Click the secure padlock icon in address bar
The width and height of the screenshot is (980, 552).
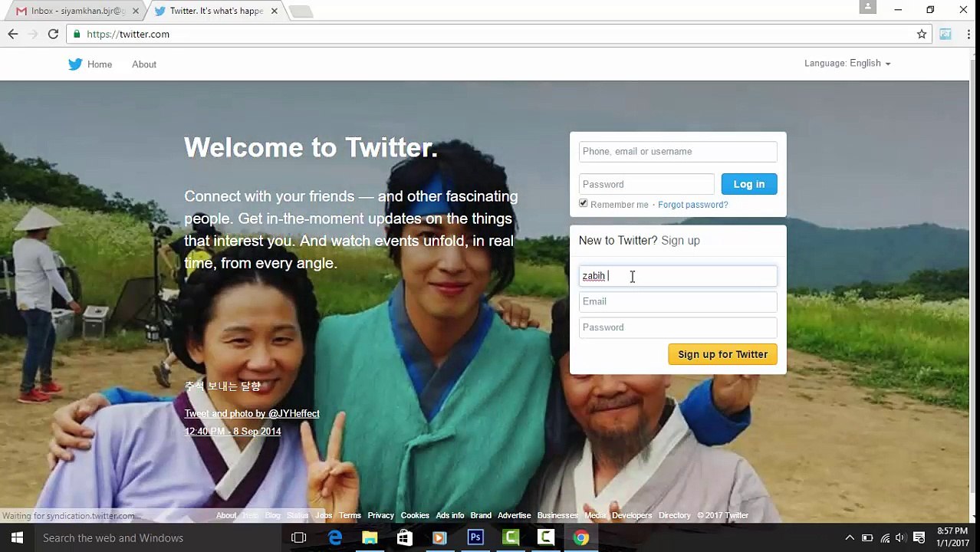click(77, 34)
